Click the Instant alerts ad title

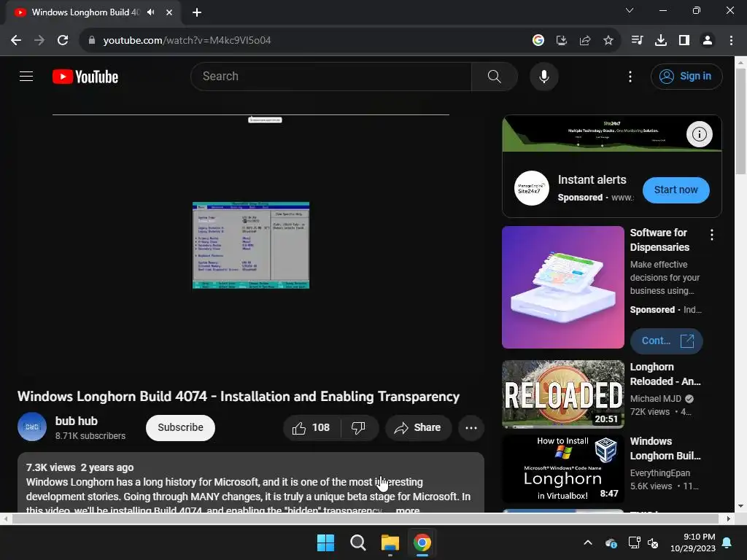[592, 180]
